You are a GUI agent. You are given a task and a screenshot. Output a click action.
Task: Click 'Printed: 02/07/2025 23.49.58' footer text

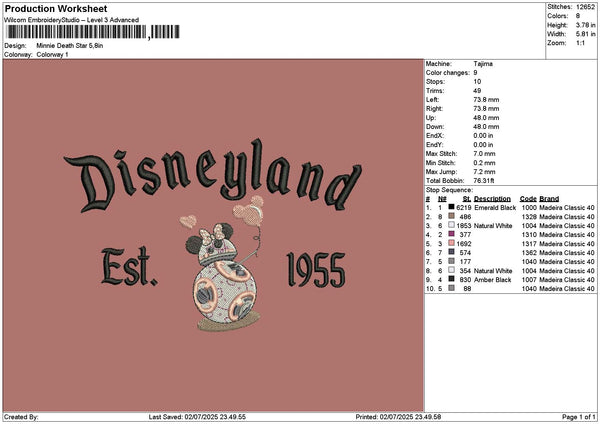coord(398,417)
